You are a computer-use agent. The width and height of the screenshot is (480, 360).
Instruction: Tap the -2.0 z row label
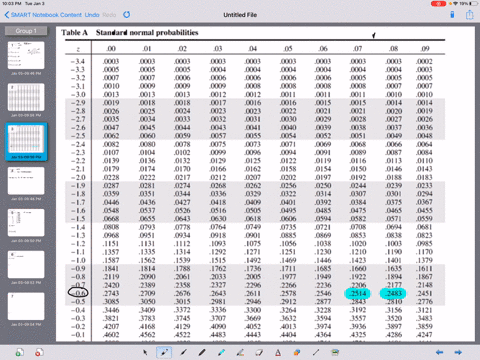(x=78, y=177)
